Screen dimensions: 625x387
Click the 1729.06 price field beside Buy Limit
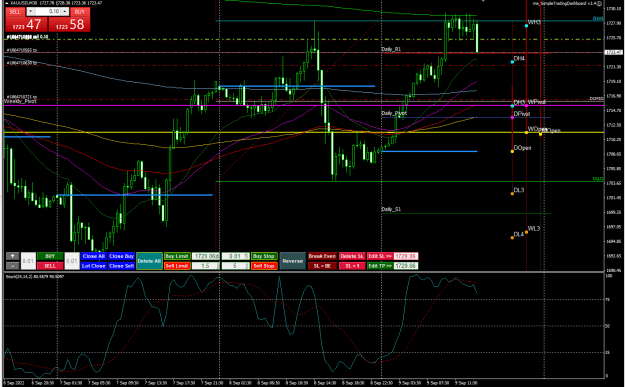tap(206, 256)
